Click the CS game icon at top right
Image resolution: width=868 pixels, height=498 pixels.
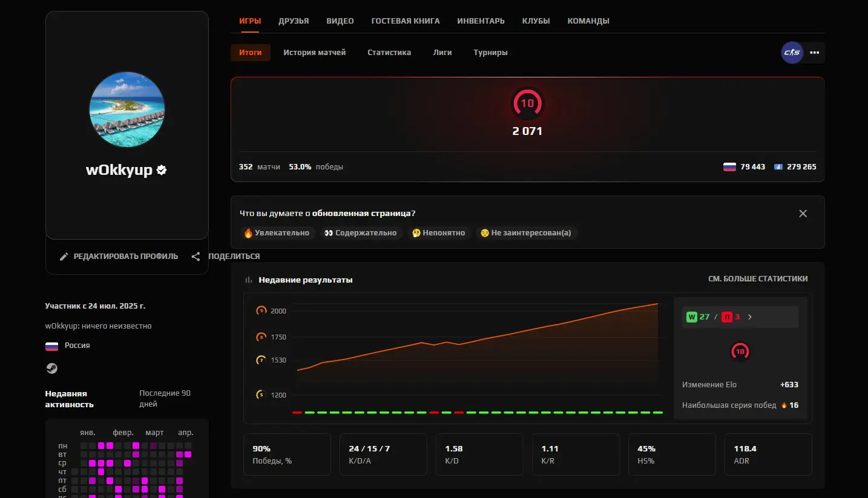point(792,53)
